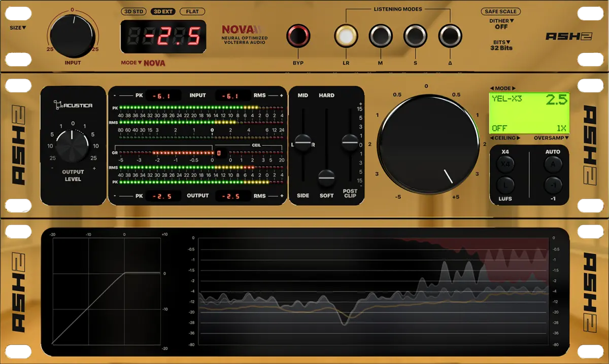
Task: Toggle the AUTO A button
Action: pos(553,164)
